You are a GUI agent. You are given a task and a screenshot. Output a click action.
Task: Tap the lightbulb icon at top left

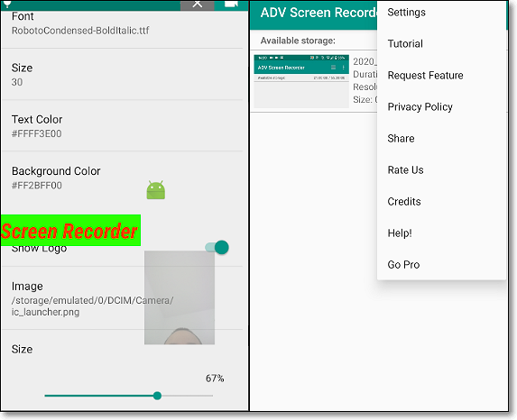coord(7,4)
